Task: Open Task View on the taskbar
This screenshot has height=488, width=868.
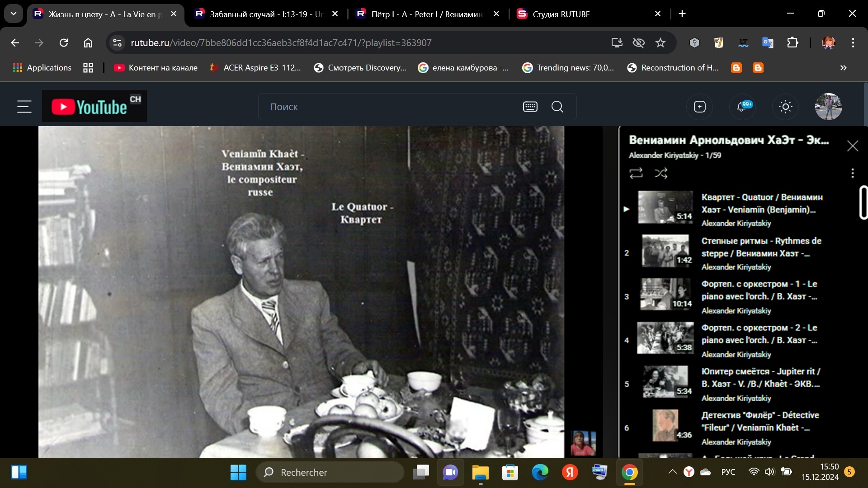Action: [x=421, y=472]
